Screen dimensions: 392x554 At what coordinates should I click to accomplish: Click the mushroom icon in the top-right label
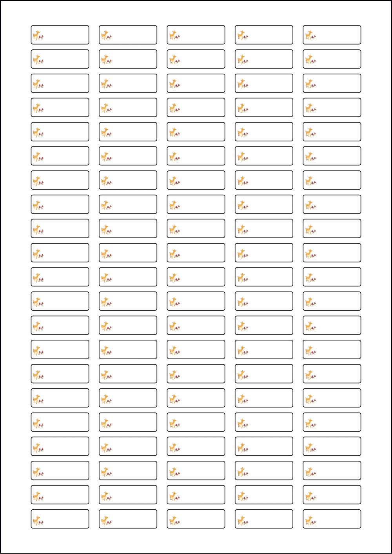pyautogui.click(x=314, y=37)
